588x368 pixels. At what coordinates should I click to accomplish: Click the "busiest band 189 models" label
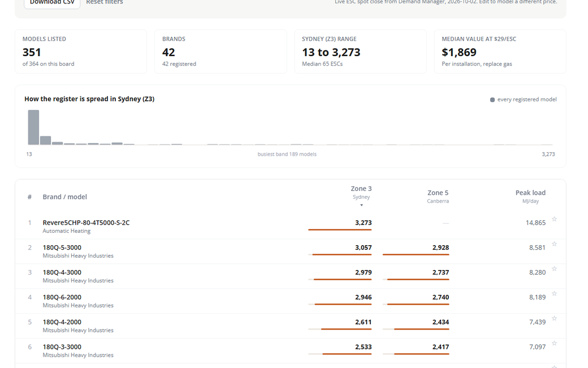(287, 154)
